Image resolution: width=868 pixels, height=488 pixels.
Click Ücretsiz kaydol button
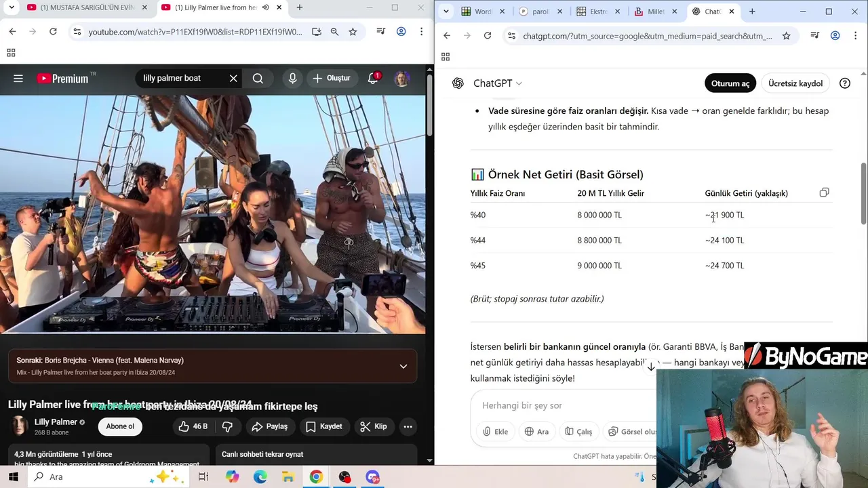click(x=795, y=83)
